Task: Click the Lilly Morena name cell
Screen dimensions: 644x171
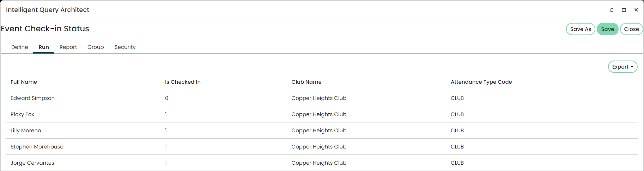Action: coord(26,131)
